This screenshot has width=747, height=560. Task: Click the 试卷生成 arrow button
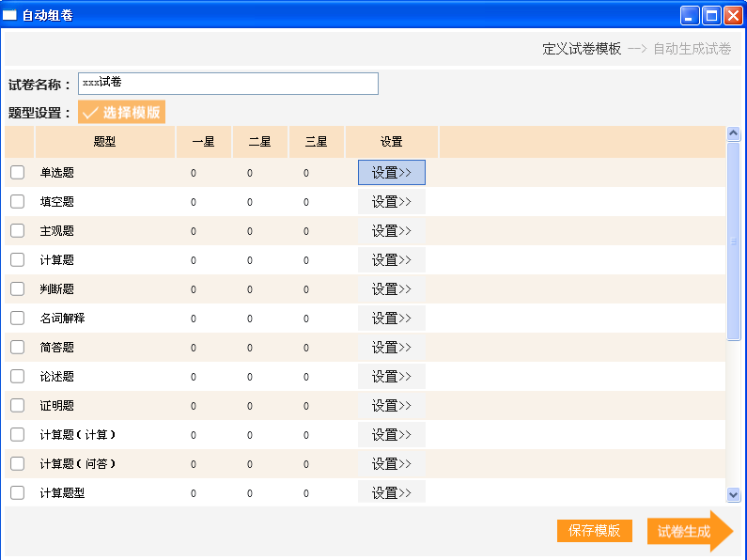690,531
